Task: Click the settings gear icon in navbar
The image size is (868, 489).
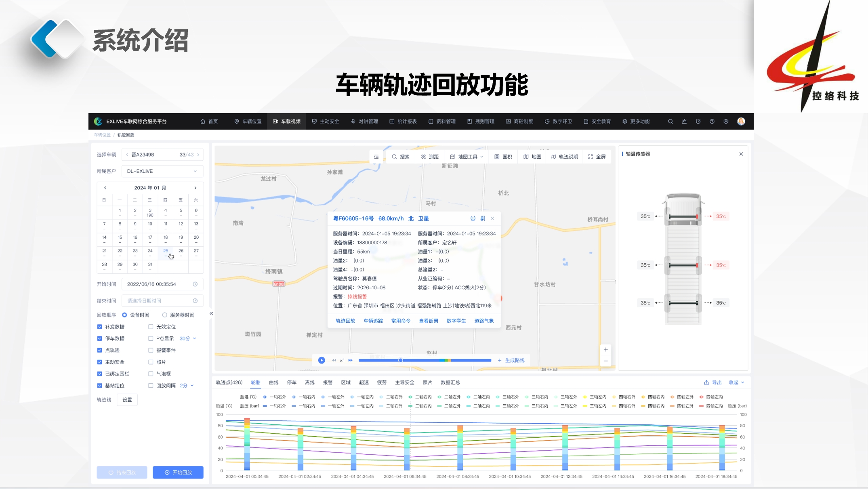Action: (726, 122)
